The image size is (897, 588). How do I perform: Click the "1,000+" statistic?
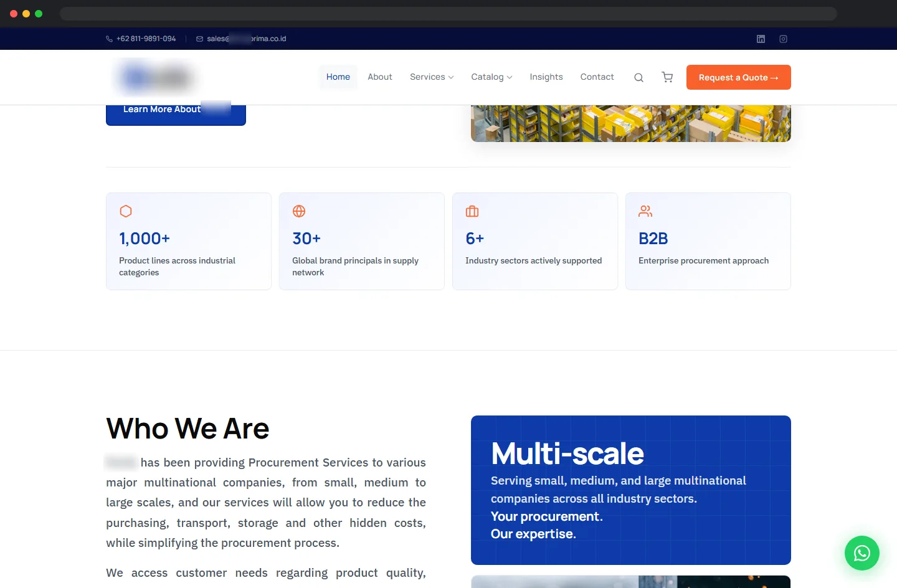(145, 239)
